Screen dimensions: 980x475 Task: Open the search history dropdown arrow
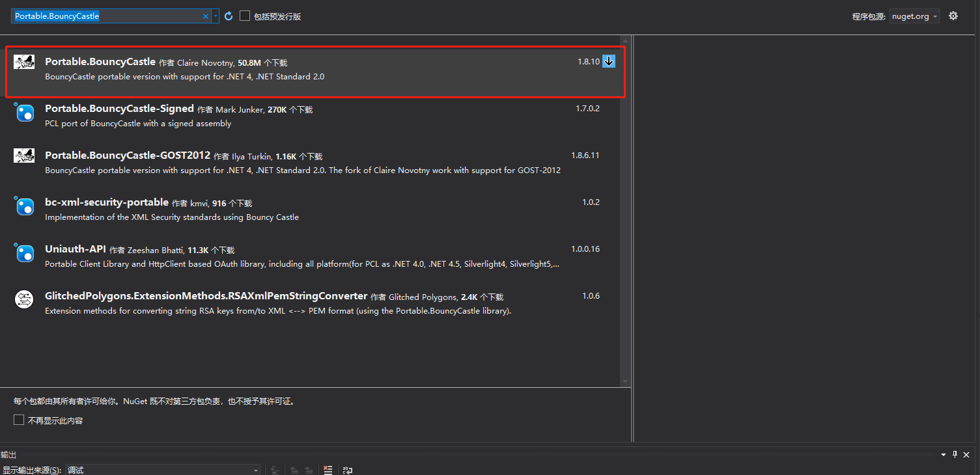pos(216,16)
